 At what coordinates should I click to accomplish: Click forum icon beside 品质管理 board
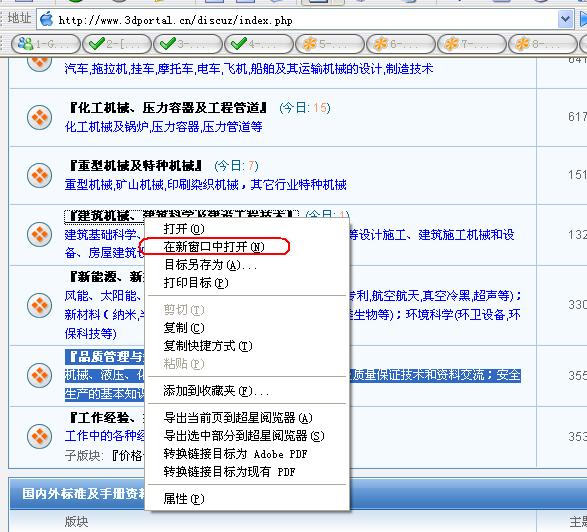tap(40, 375)
